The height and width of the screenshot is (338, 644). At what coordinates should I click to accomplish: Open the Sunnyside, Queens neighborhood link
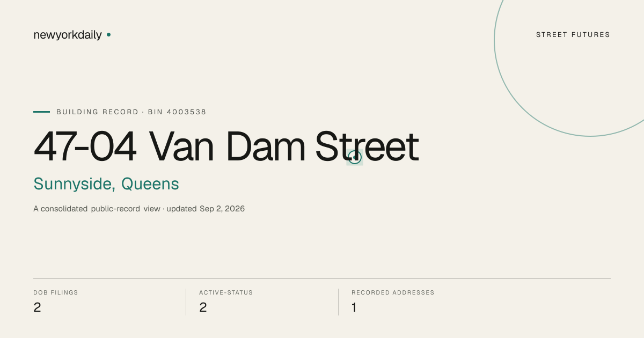[106, 184]
